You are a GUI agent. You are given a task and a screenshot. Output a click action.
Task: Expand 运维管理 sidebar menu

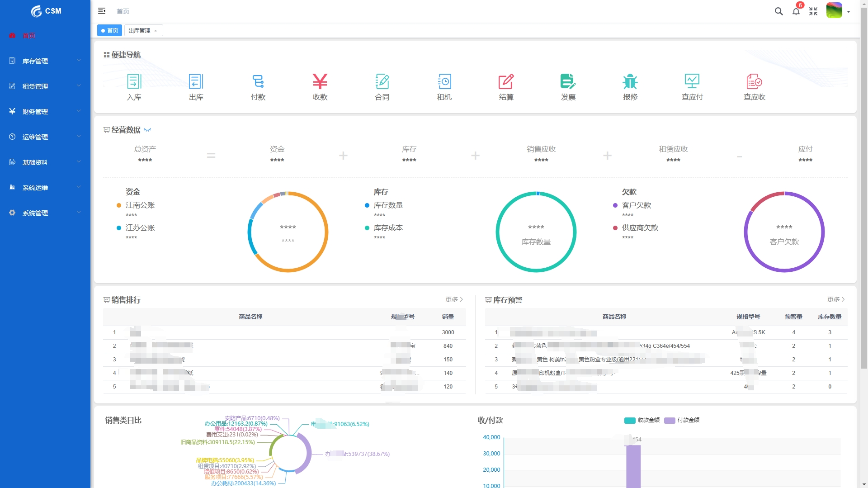(45, 137)
